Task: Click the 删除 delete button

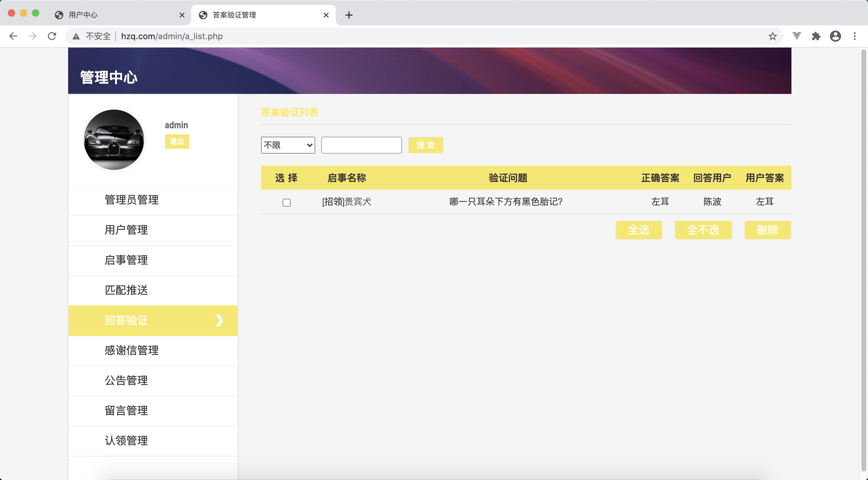Action: (x=768, y=230)
